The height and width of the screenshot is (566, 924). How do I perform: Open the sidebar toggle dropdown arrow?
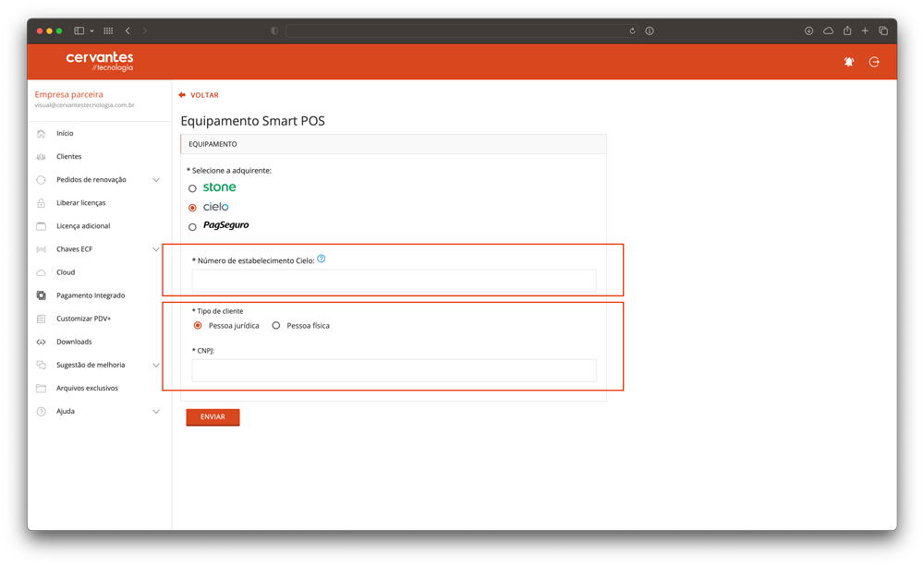pyautogui.click(x=91, y=30)
